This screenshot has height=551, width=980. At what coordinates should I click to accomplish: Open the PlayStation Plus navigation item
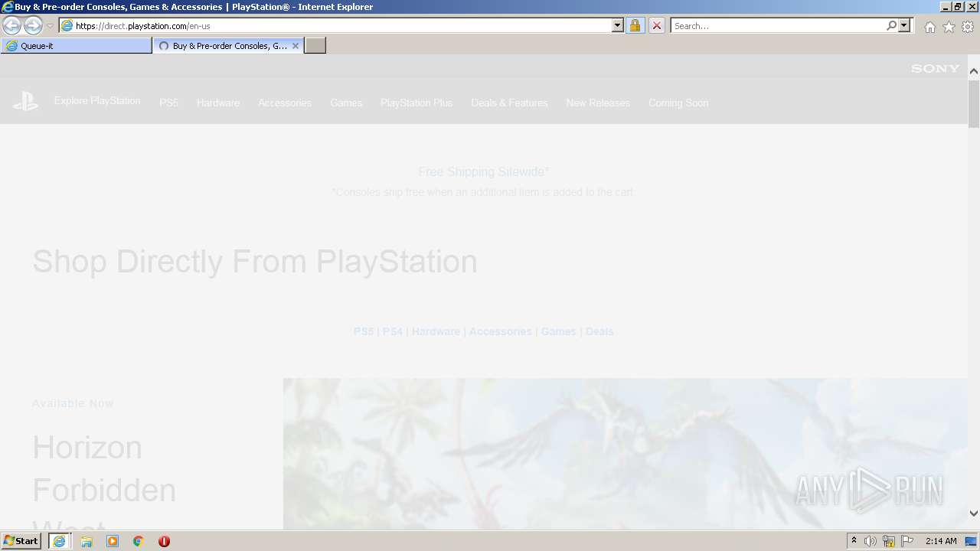pos(416,103)
